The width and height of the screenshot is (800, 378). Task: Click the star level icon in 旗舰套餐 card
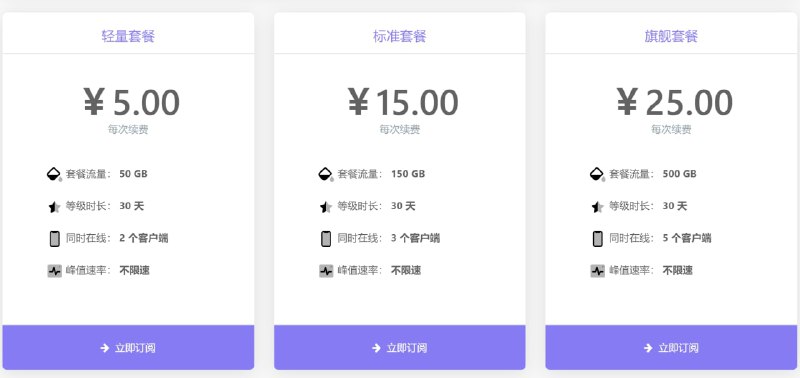pyautogui.click(x=597, y=207)
